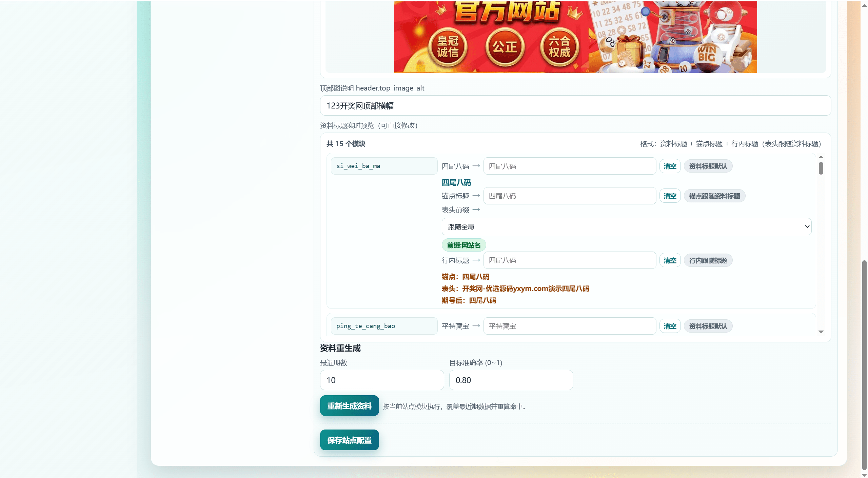Edit the header.top_image_alt text field
This screenshot has height=478, width=868.
coord(575,105)
